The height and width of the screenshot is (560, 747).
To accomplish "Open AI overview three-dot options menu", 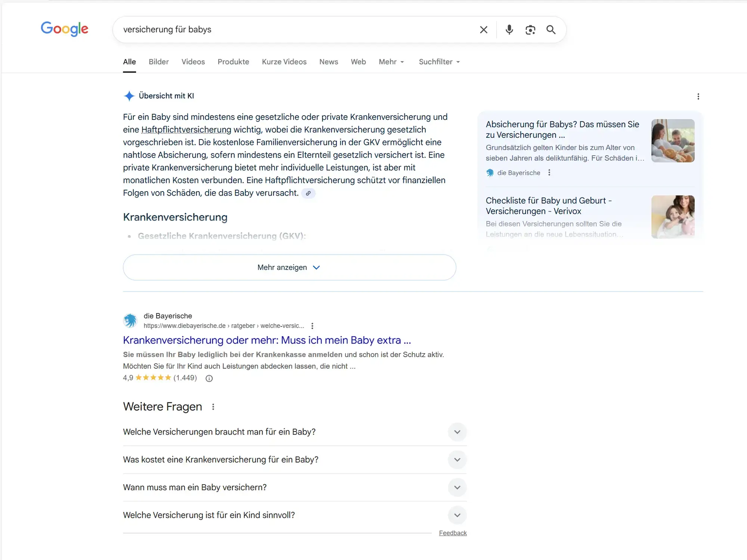I will [x=698, y=97].
